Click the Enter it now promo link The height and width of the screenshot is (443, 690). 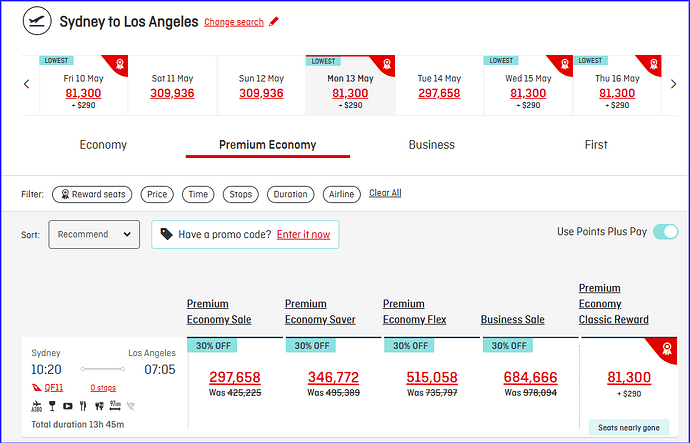303,234
